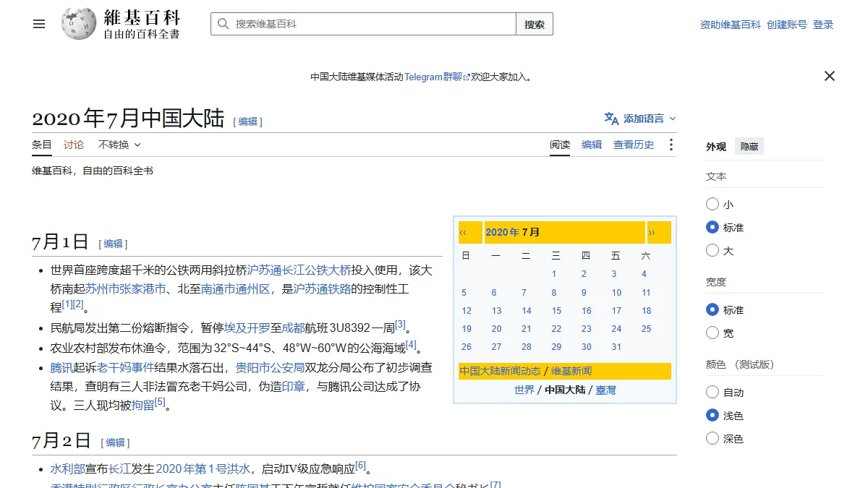Open 沪苏通长江公铁大桥 article link
The width and height of the screenshot is (868, 488).
pos(299,270)
